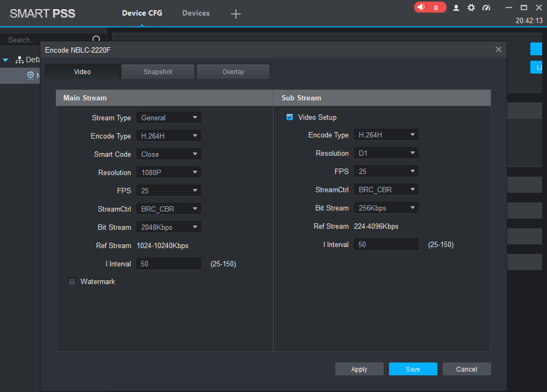
Task: Switch to the Overlay tab
Action: click(233, 71)
